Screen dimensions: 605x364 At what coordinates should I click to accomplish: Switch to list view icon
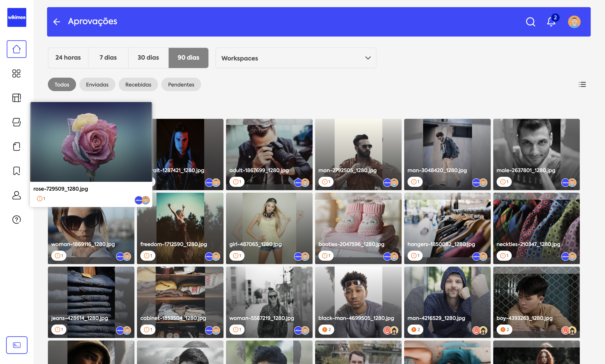tap(582, 84)
